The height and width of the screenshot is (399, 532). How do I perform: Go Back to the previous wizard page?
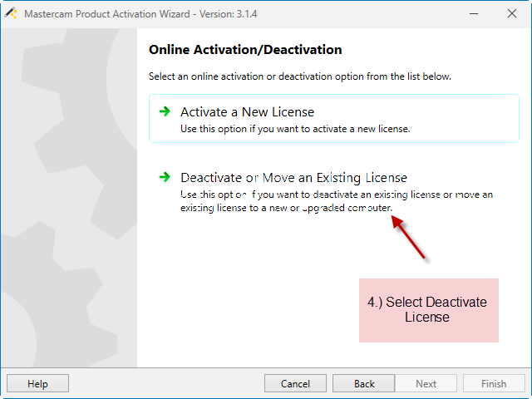click(364, 383)
